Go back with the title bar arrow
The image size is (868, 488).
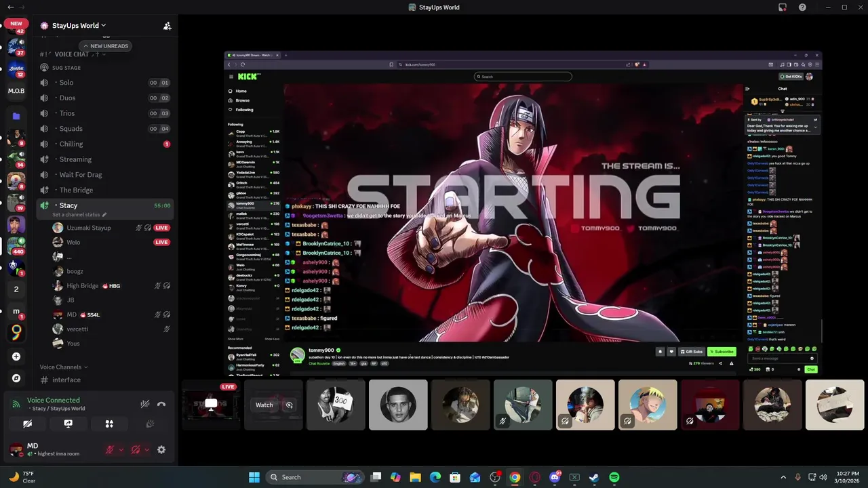(10, 7)
